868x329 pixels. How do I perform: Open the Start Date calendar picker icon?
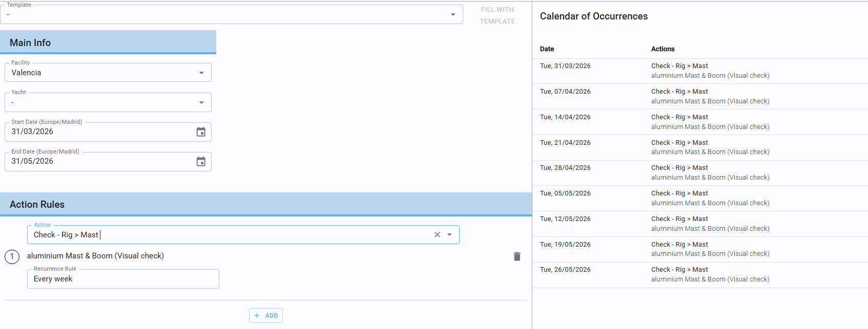point(201,132)
